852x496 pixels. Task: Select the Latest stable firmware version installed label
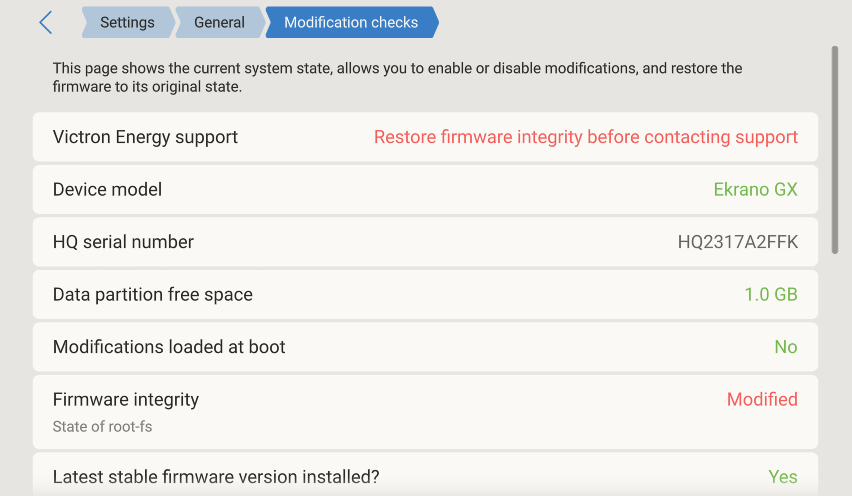(216, 477)
